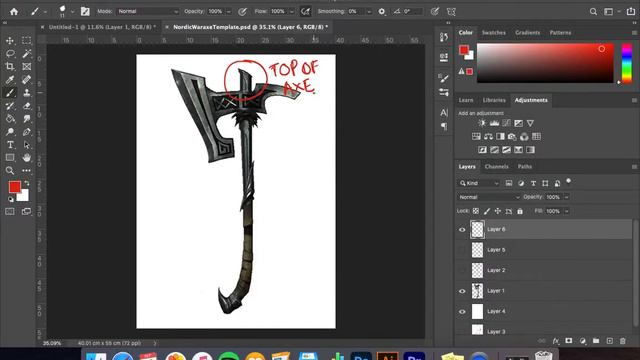Screen dimensions: 640x360
Task: Add a layer mask
Action: click(569, 341)
